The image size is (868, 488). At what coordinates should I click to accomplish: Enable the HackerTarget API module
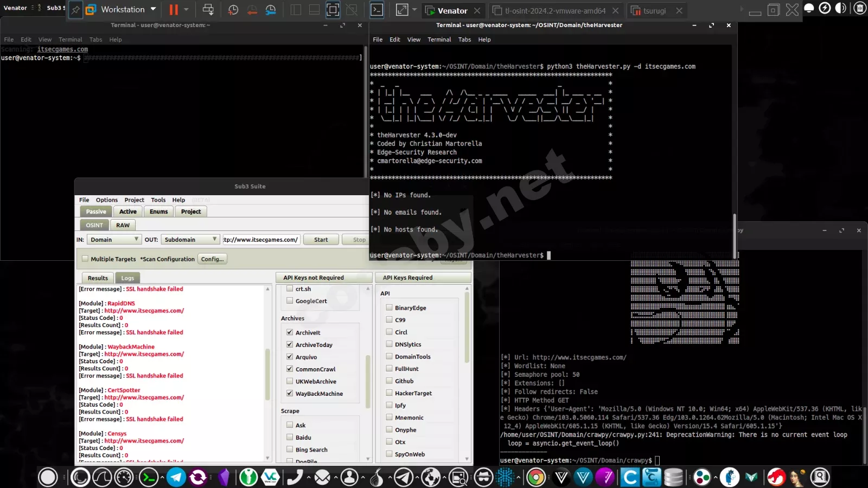click(x=390, y=393)
